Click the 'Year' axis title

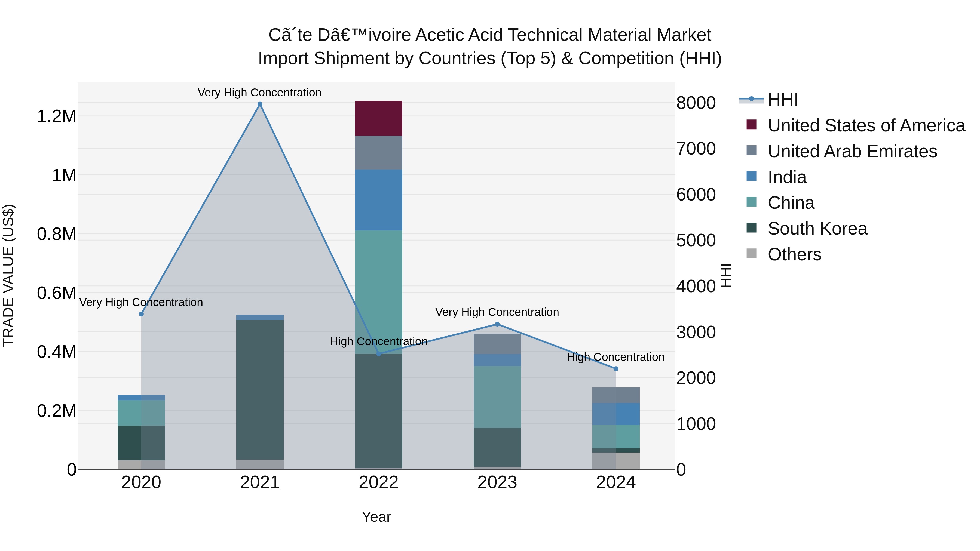(x=376, y=517)
